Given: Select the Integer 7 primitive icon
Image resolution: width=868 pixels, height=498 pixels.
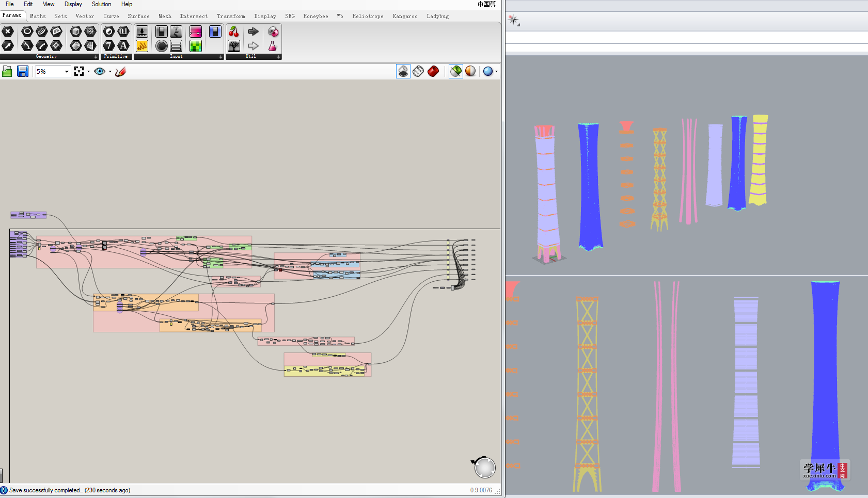Looking at the screenshot, I should (x=108, y=46).
